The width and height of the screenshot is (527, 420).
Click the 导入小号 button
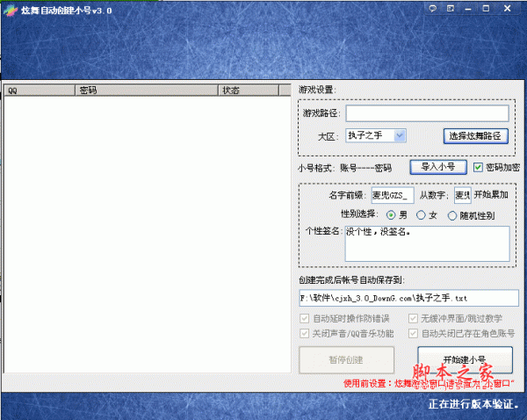tap(438, 167)
